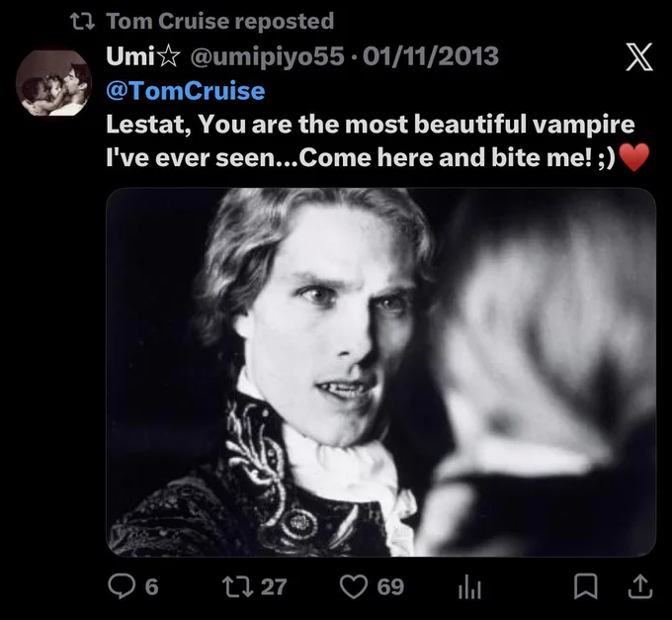Click the reply speech bubble icon
The width and height of the screenshot is (672, 620).
point(122,586)
